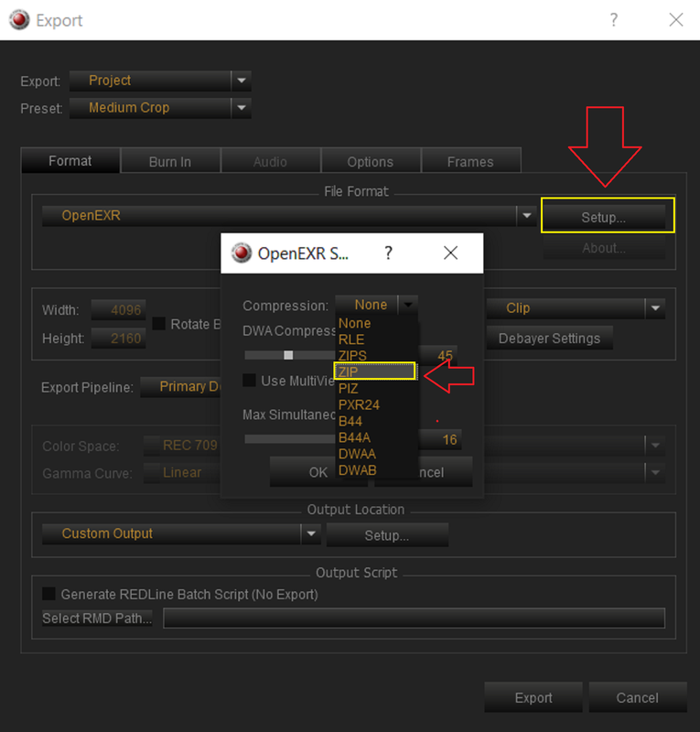Viewport: 700px width, 732px height.
Task: Open the Export Pipeline dropdown
Action: click(x=180, y=386)
